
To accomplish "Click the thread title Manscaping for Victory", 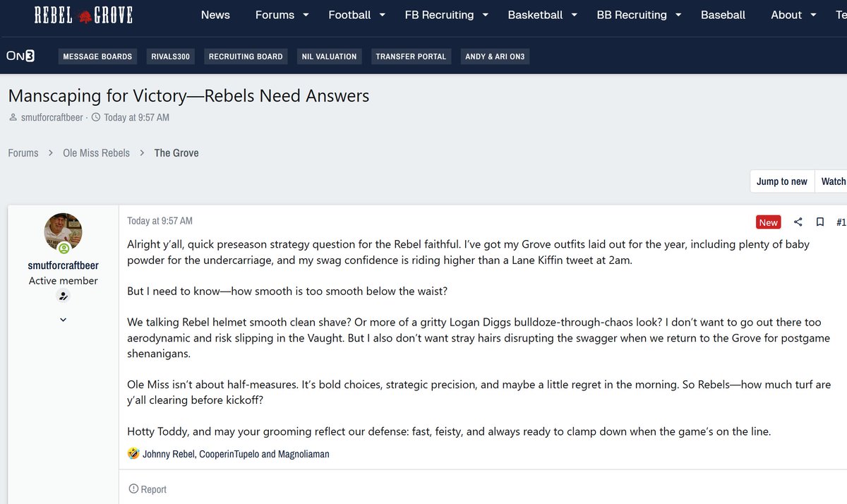I will [188, 96].
